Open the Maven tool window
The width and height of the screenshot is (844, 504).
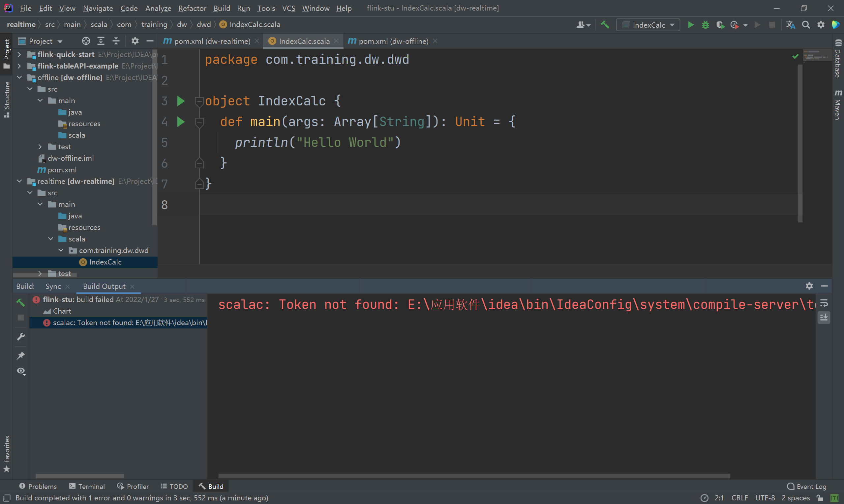click(838, 105)
